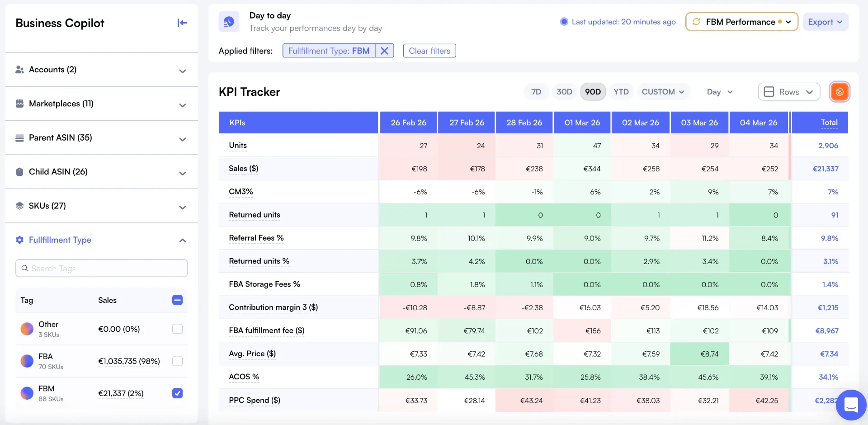Click the ACOS % row label
This screenshot has width=868, height=425.
(x=244, y=377)
